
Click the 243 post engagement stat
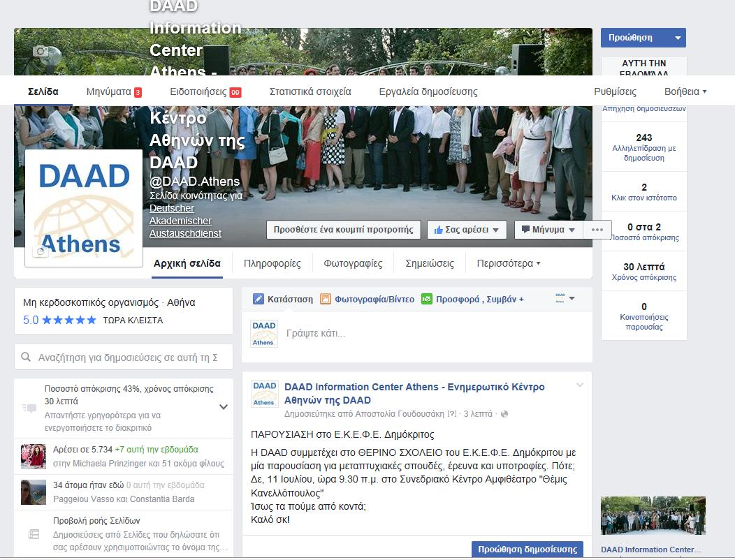point(644,147)
